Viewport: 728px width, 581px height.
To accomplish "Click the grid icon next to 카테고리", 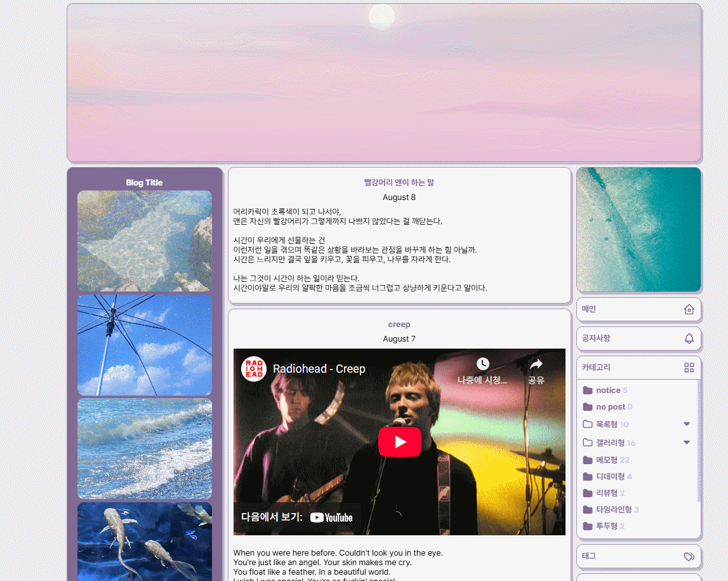I will (x=689, y=368).
